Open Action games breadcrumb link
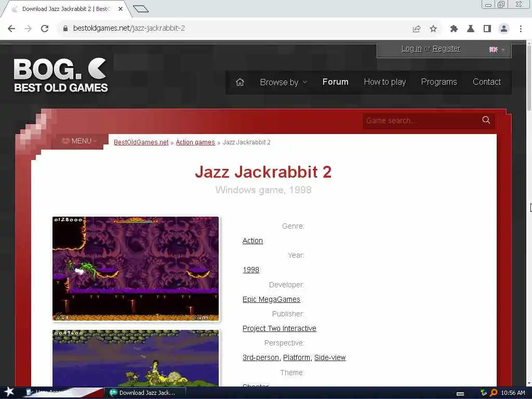The image size is (532, 399). pyautogui.click(x=195, y=142)
